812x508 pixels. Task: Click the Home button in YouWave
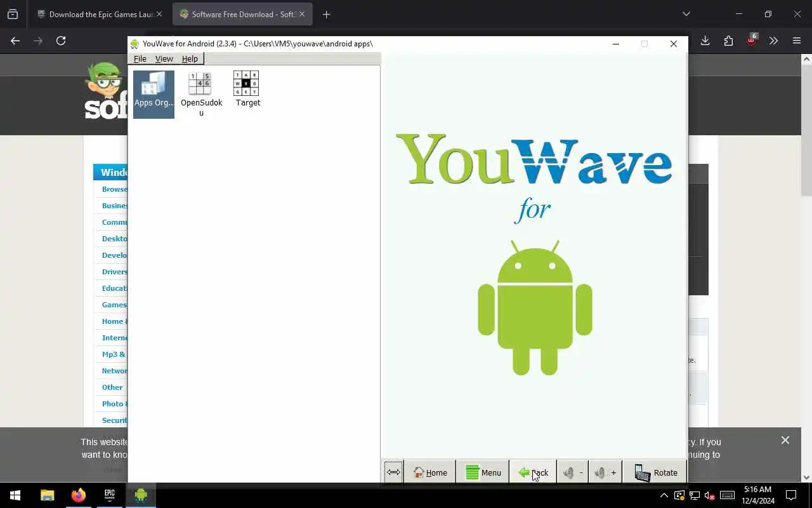pos(429,472)
